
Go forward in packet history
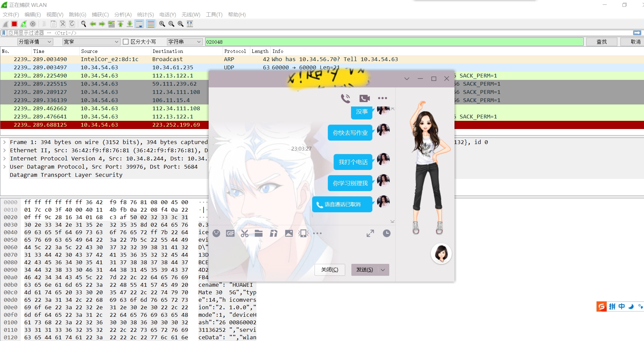point(102,24)
